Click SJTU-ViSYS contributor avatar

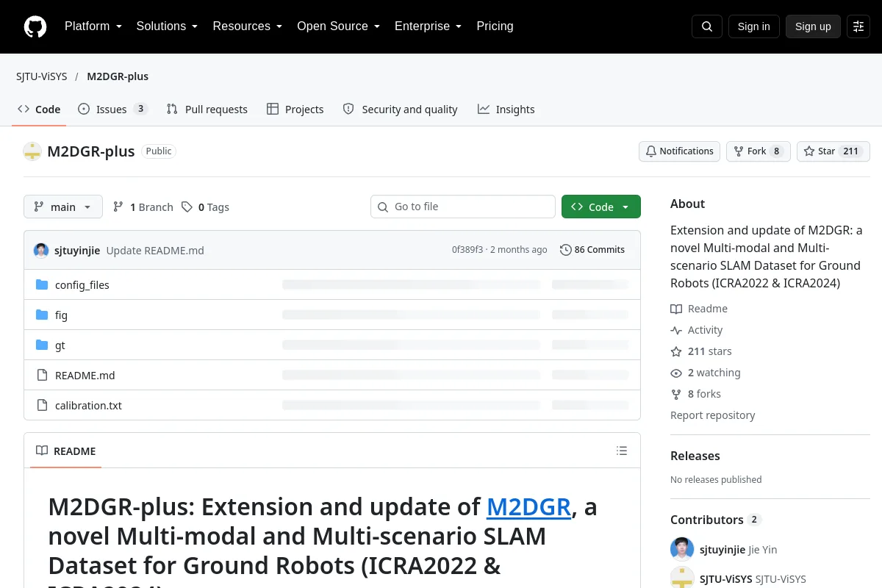click(x=682, y=578)
